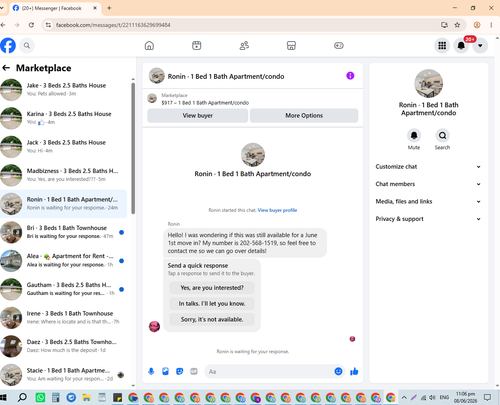Search in conversation with Search icon
The image size is (500, 405).
442,135
